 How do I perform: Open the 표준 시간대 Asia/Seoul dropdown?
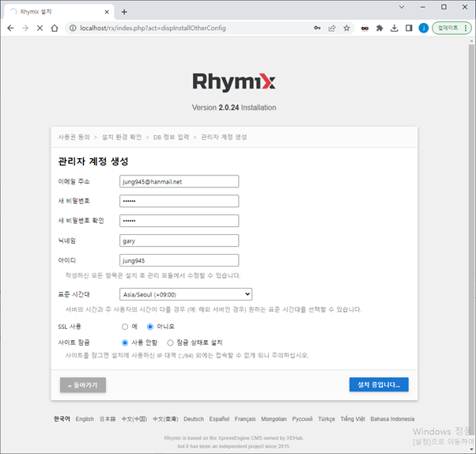186,294
